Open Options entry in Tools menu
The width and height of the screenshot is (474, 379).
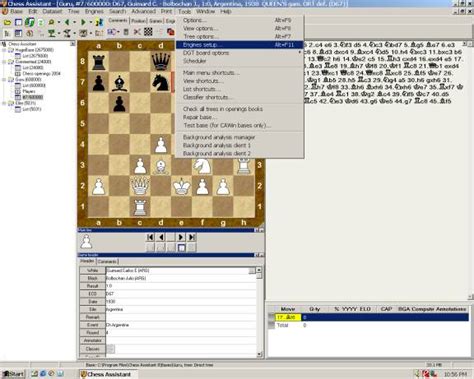coord(239,20)
